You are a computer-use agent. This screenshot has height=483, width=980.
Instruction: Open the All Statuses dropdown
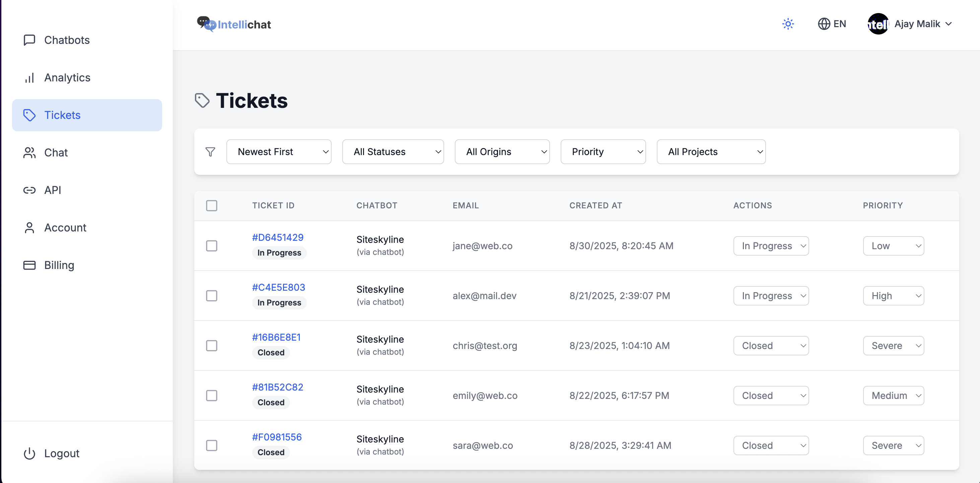(393, 151)
